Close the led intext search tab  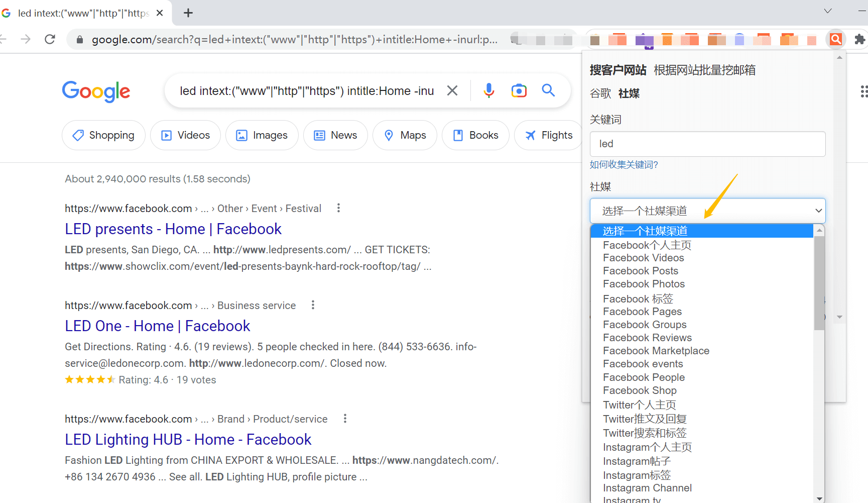point(160,13)
